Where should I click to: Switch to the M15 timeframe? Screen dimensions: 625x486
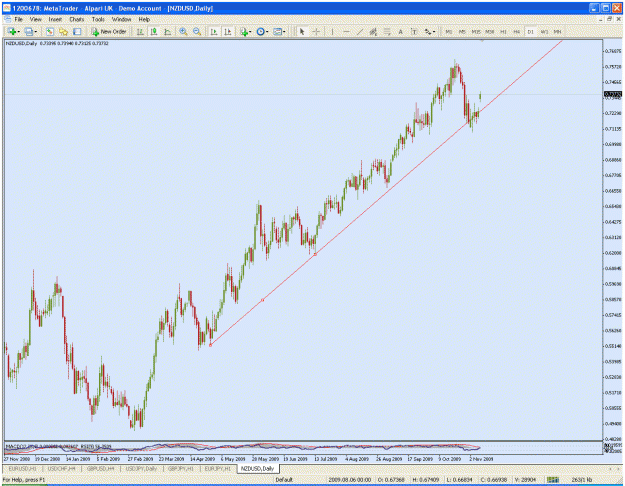click(x=476, y=31)
